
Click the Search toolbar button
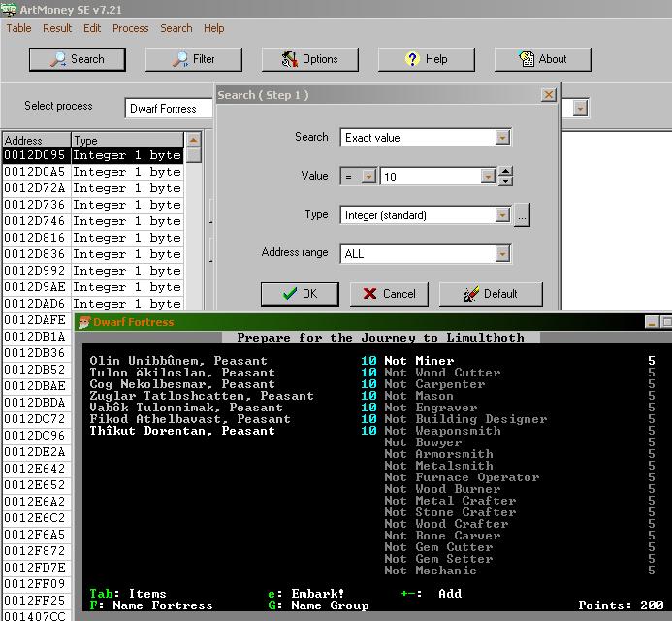[x=78, y=59]
